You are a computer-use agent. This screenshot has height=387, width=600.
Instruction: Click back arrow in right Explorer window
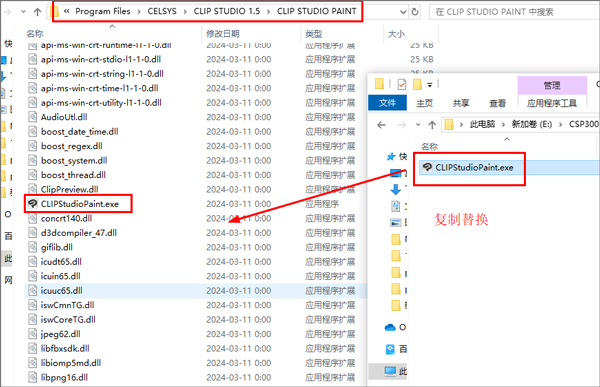pyautogui.click(x=381, y=124)
